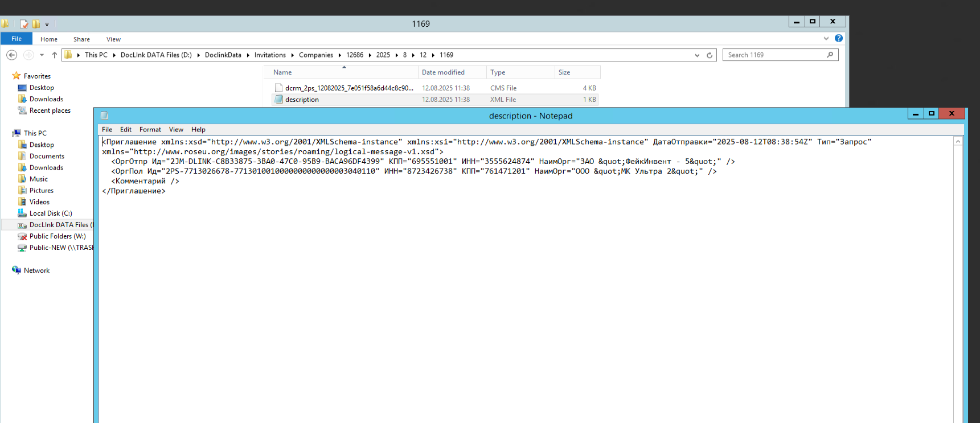Open Downloads under Favorites
Viewport: 980px width, 423px height.
point(46,99)
